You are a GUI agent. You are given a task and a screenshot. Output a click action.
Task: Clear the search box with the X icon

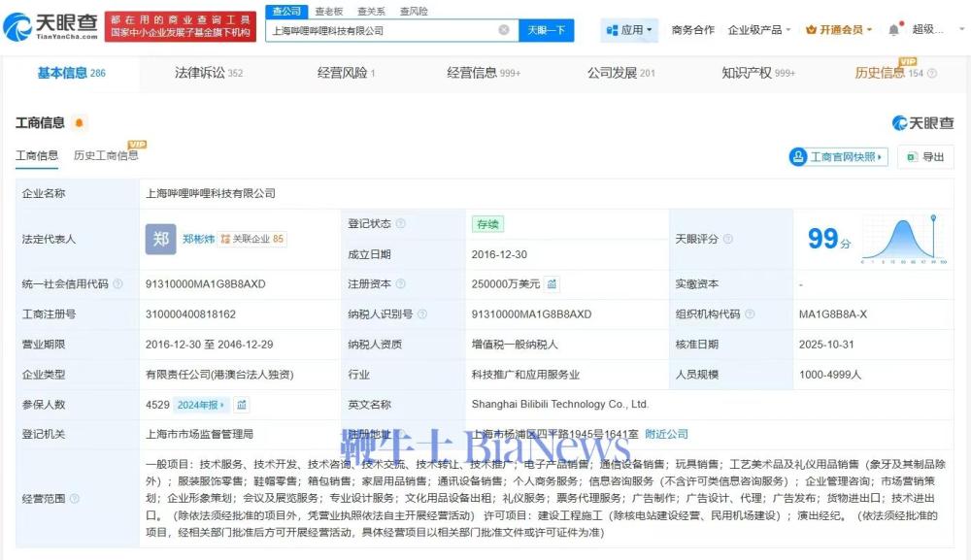pos(504,30)
